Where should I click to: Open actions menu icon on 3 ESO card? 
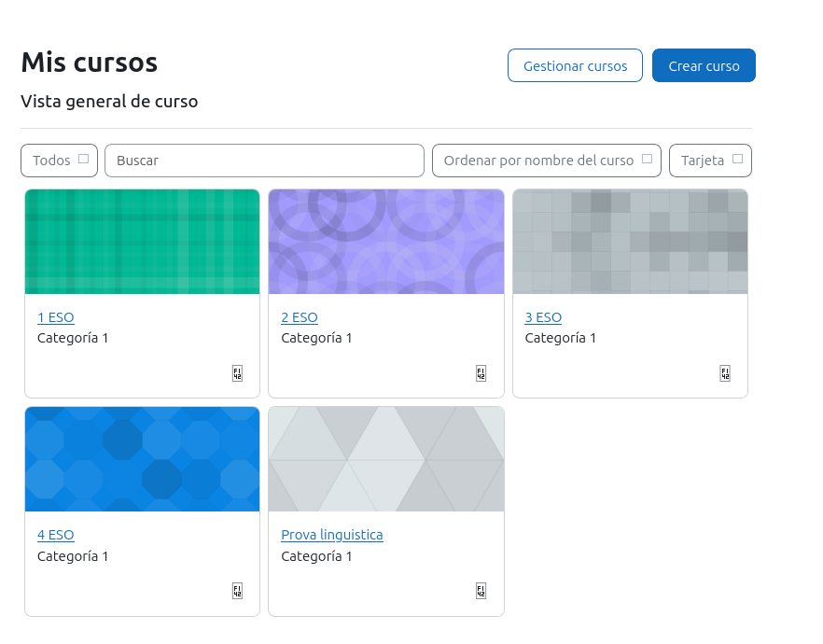tap(725, 373)
